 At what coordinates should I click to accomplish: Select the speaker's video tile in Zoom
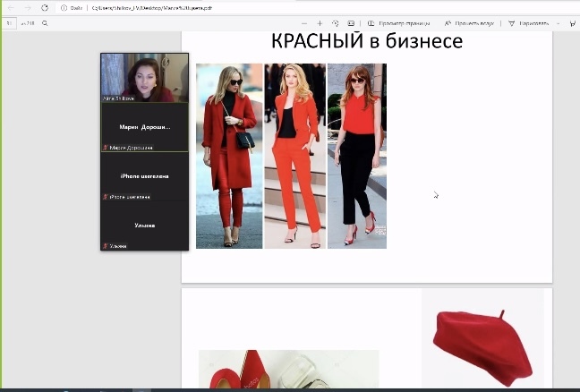coord(144,78)
